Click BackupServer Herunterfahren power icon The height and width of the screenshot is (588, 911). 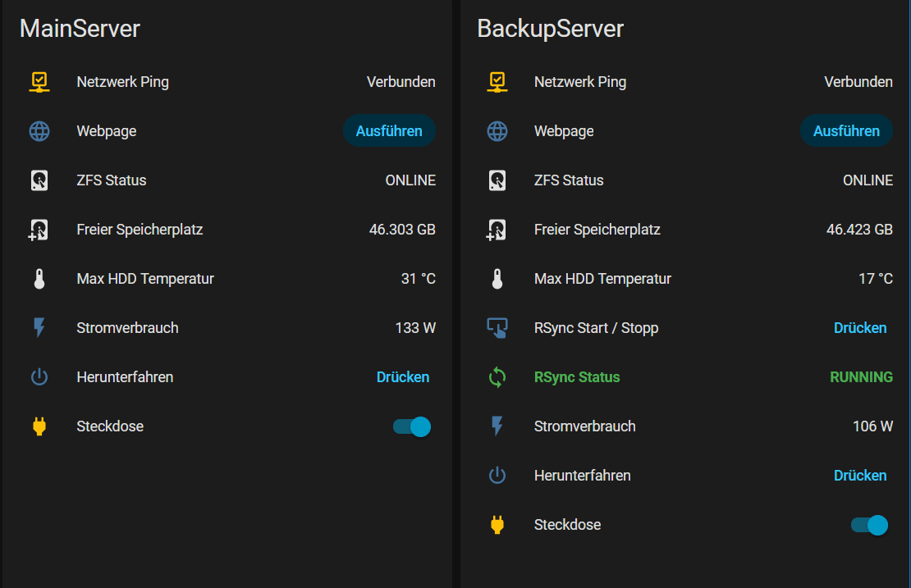[x=497, y=476]
